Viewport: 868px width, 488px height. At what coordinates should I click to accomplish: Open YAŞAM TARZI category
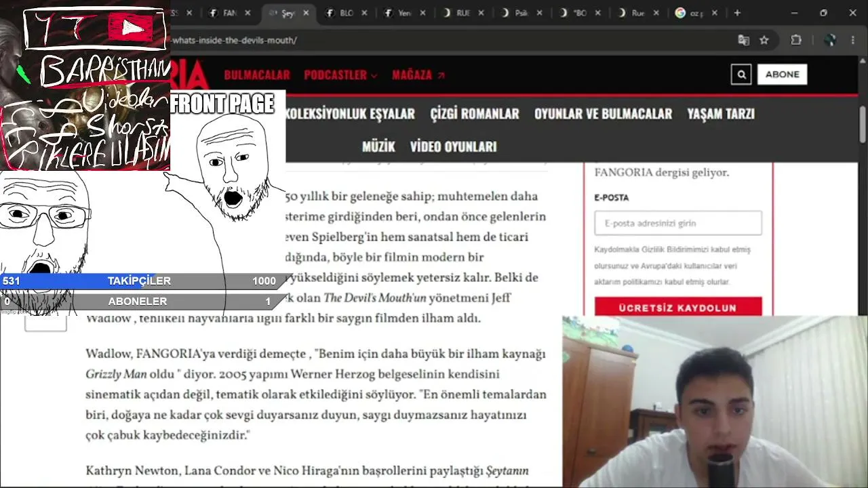click(721, 114)
